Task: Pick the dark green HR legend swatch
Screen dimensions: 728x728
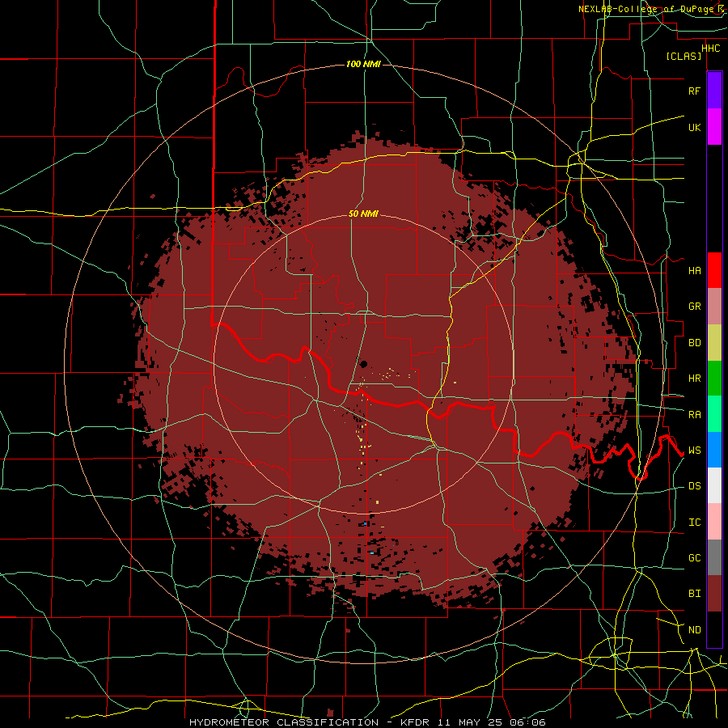Action: point(714,379)
